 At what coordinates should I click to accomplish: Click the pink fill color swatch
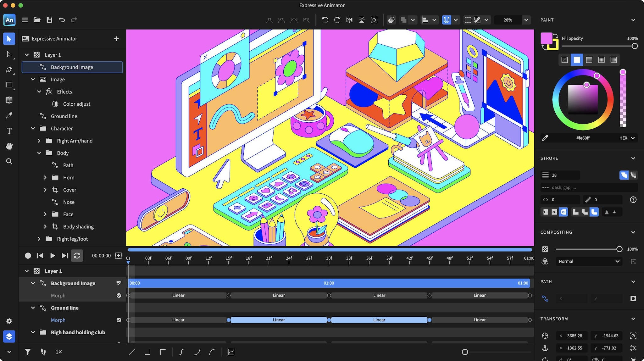coord(547,38)
